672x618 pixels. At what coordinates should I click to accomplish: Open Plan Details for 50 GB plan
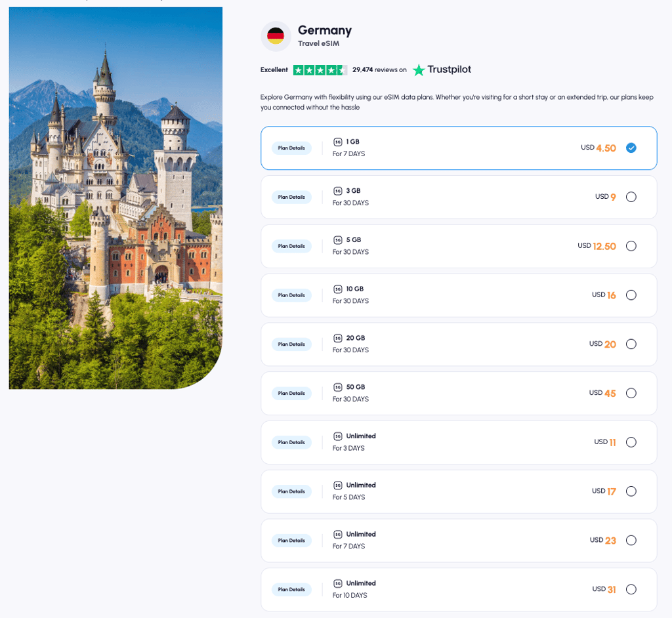291,394
